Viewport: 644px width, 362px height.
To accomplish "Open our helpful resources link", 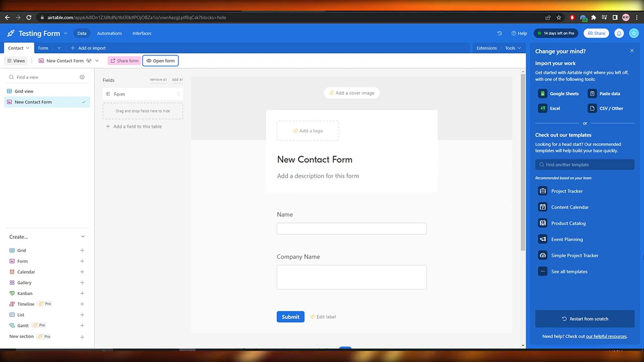I will click(x=606, y=336).
